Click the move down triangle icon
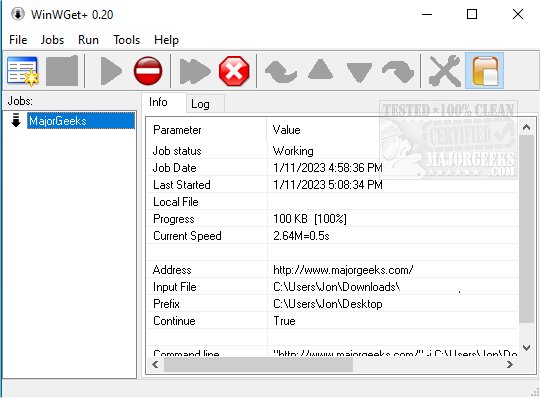 (359, 73)
